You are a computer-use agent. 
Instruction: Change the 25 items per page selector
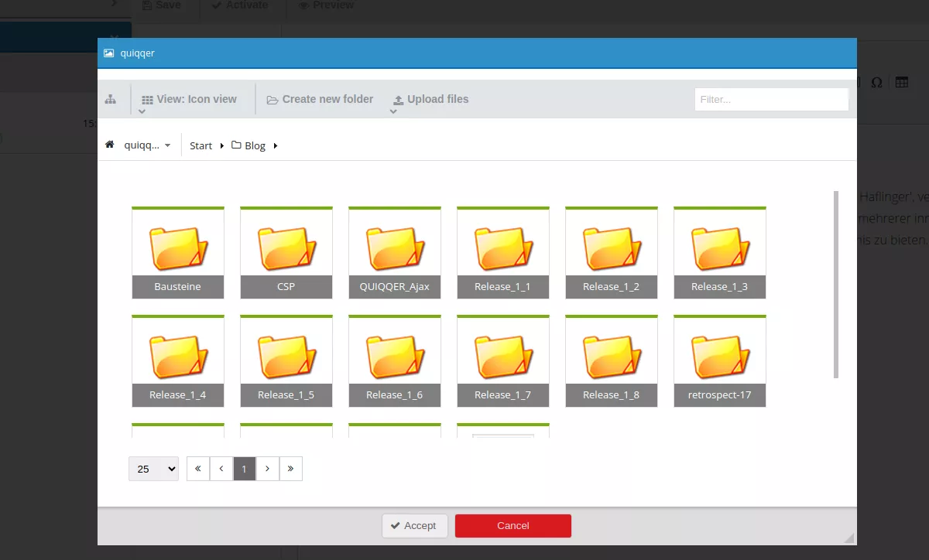(153, 469)
